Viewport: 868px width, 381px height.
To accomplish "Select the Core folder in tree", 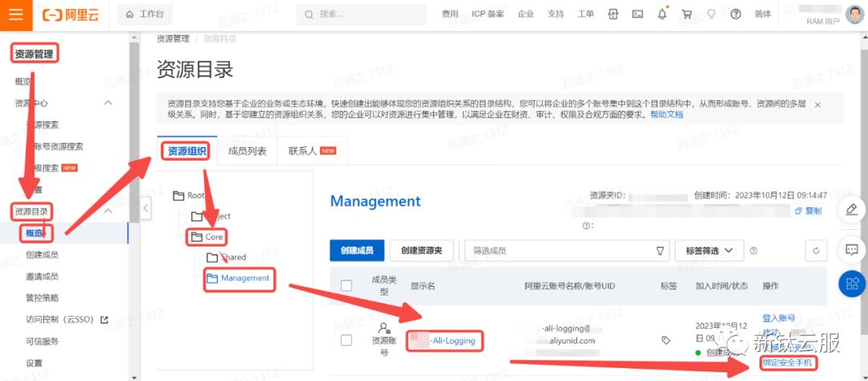I will 207,237.
